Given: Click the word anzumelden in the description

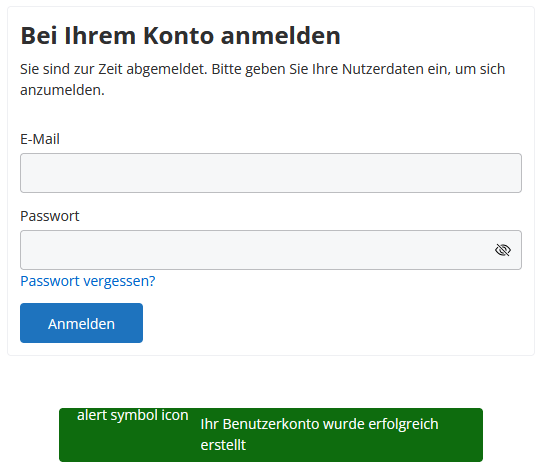Looking at the screenshot, I should coord(61,90).
